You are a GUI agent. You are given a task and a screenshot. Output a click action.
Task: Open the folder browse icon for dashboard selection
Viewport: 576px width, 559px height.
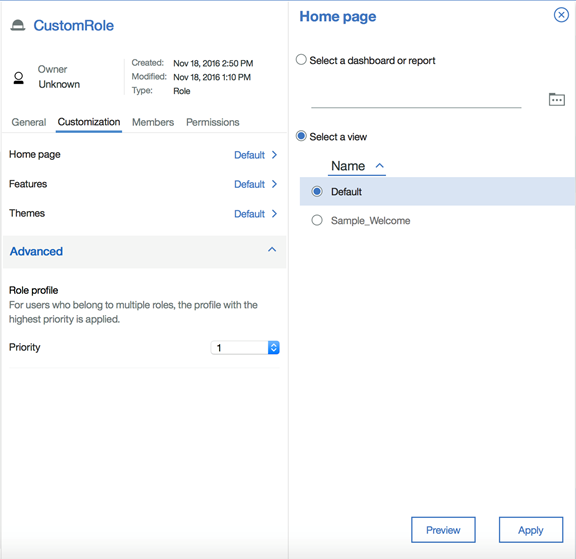(x=557, y=99)
